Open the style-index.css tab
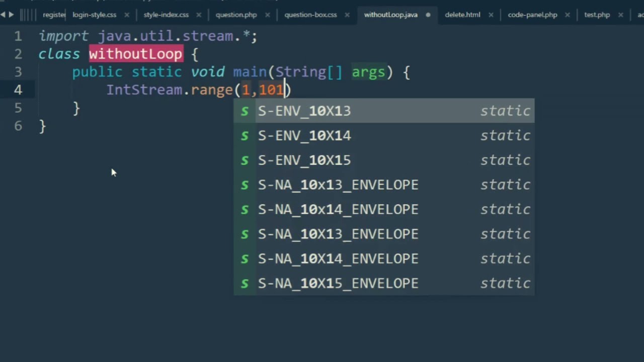The height and width of the screenshot is (362, 644). pos(166,15)
